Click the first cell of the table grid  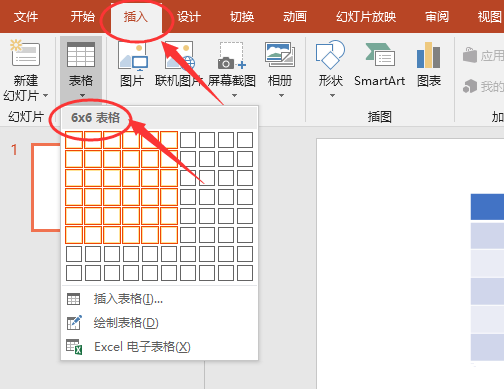[x=74, y=140]
